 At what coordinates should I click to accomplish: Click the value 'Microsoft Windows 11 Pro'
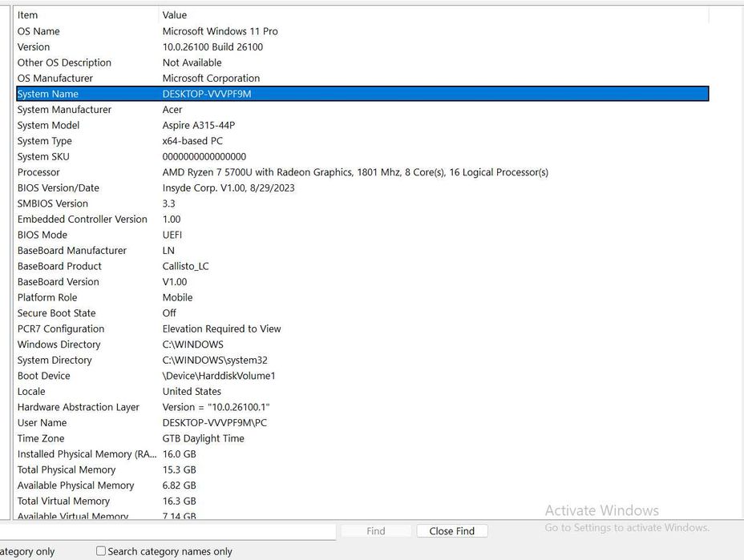220,31
